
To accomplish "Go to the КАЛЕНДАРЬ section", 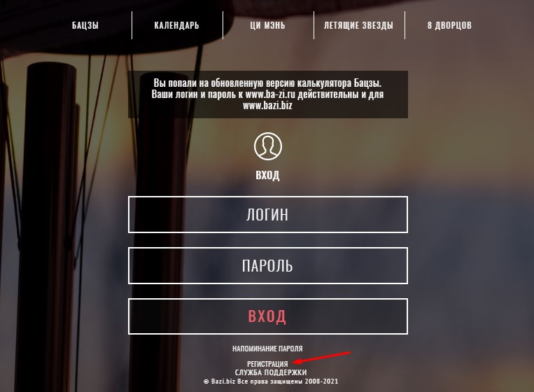I will [176, 25].
